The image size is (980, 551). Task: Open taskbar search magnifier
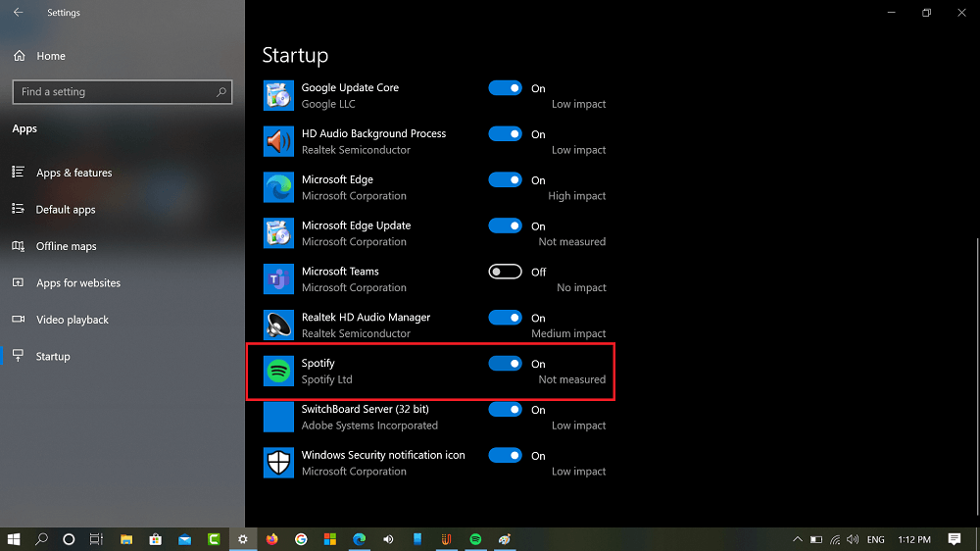tap(41, 539)
